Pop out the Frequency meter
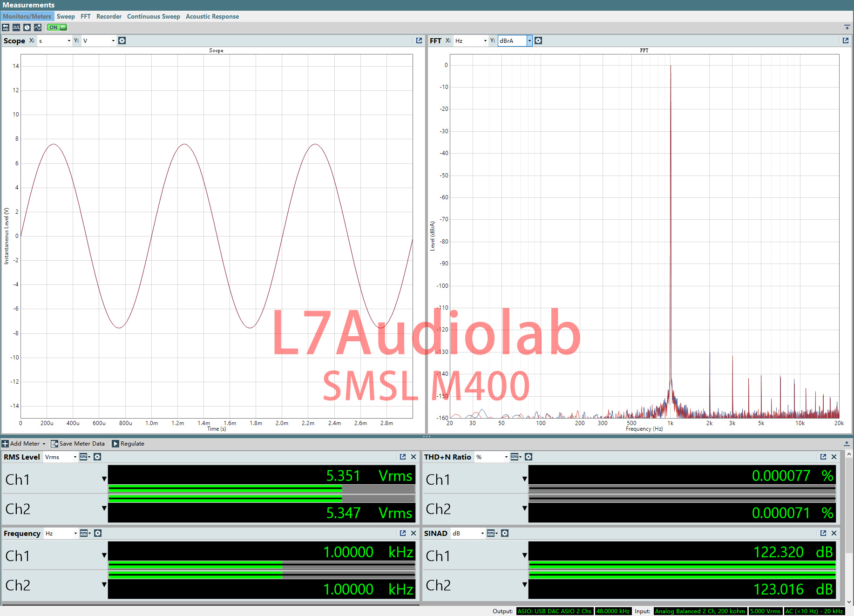Screen dimensions: 854x616 (x=403, y=533)
